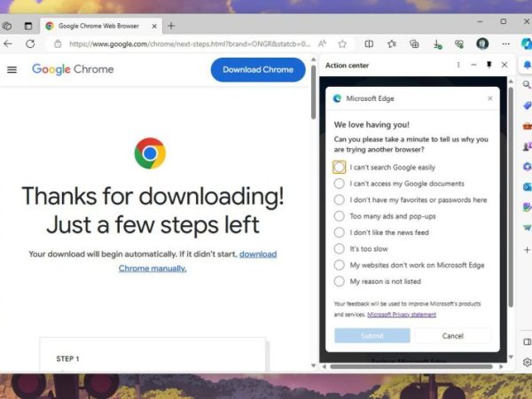Select 'I don't like the news feed'
Image resolution: width=532 pixels, height=399 pixels.
339,232
